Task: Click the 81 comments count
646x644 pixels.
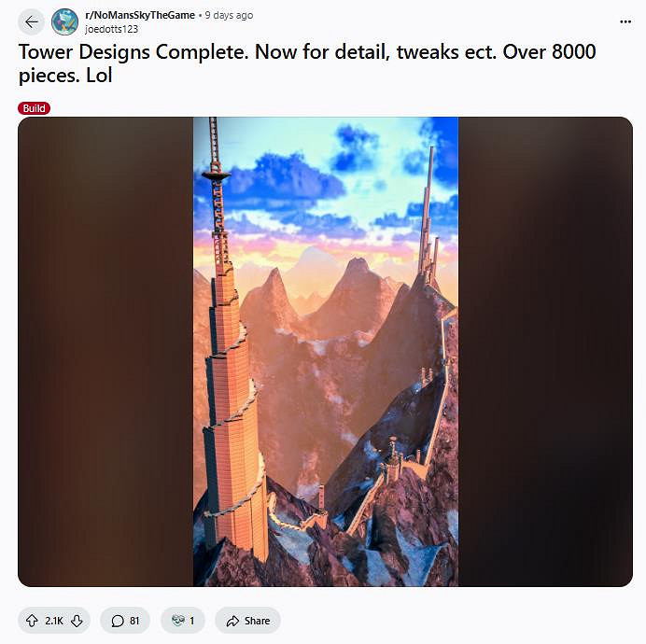Action: [x=134, y=621]
